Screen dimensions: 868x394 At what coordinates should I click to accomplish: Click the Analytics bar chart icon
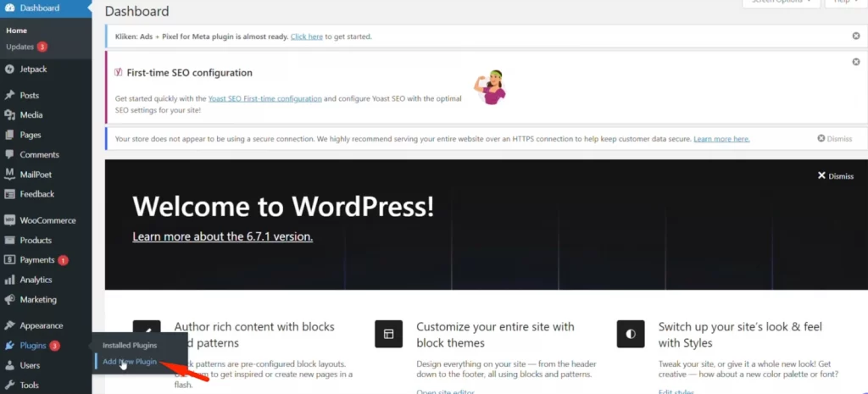(x=9, y=280)
